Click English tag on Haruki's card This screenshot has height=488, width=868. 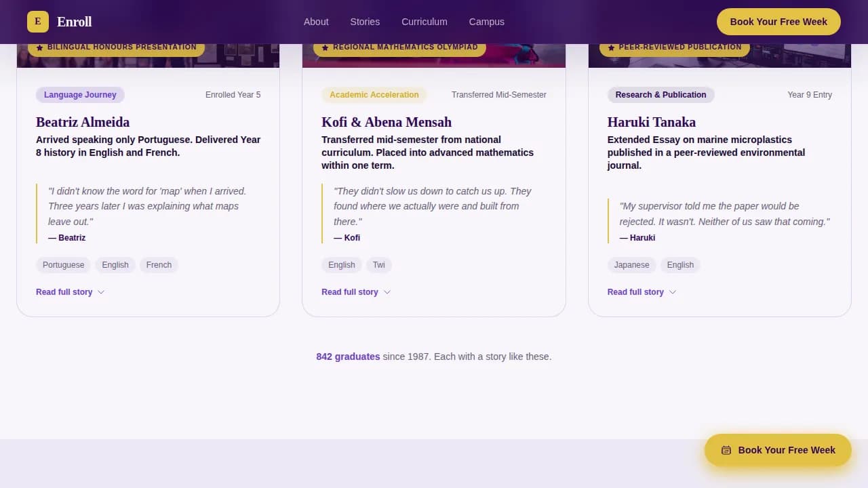pos(680,265)
